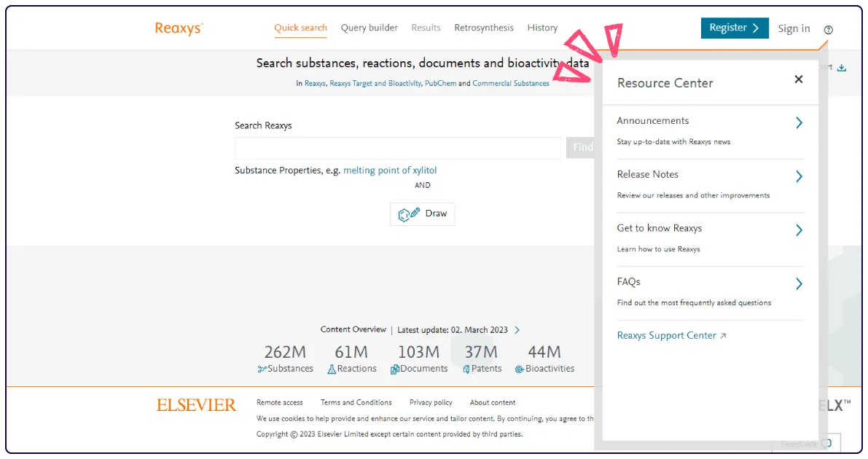
Task: Click the 103M Documents count
Action: coord(418,352)
